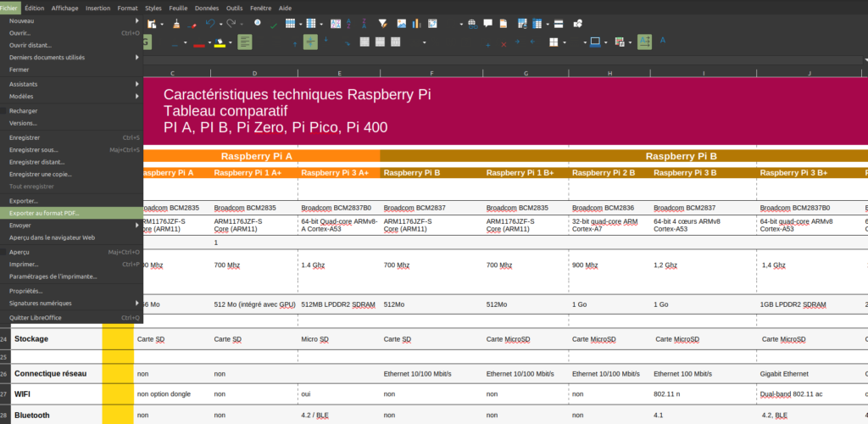Click Sort Descending Z-A icon
Image resolution: width=868 pixels, height=424 pixels.
point(364,24)
